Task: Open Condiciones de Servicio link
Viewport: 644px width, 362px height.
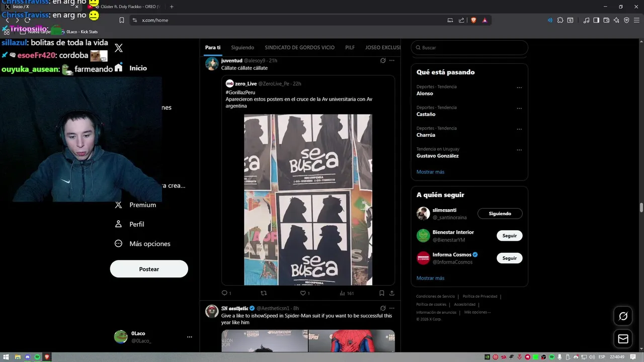Action: click(x=435, y=296)
